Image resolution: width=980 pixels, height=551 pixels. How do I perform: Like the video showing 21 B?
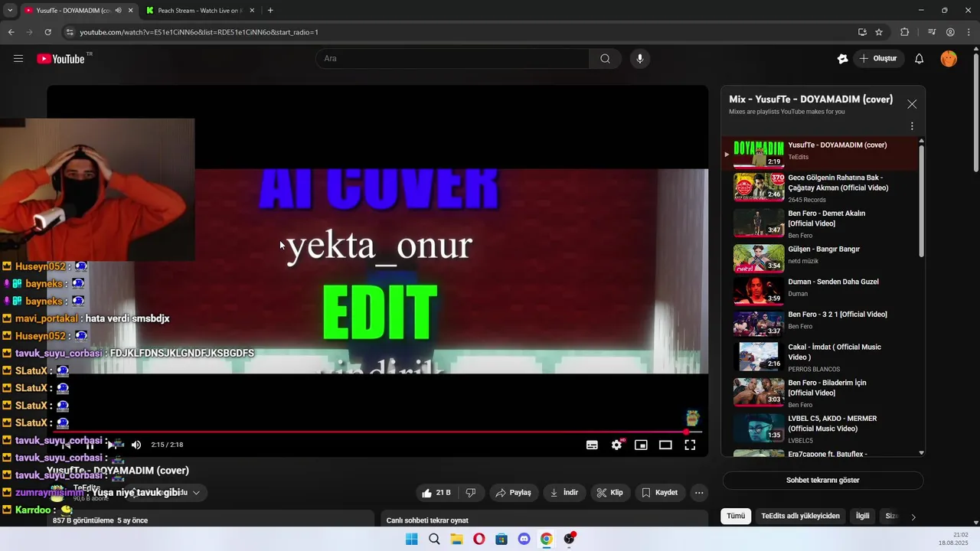point(436,493)
